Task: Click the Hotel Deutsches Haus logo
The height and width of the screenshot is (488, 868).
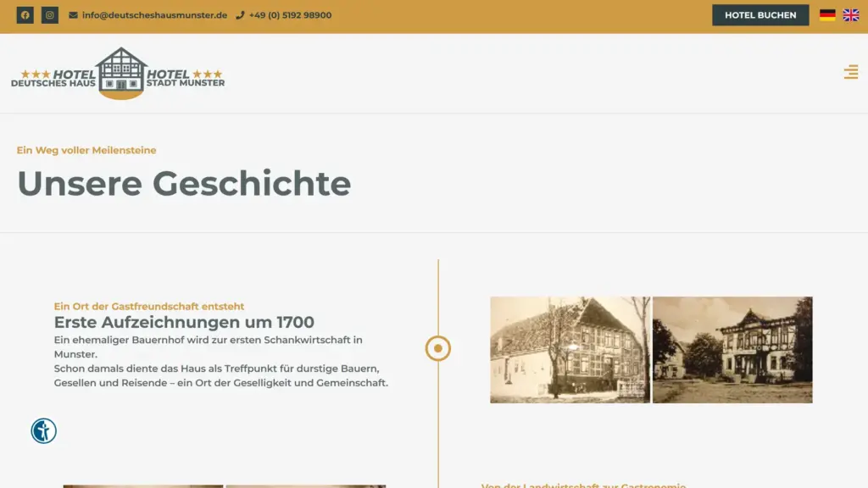Action: 118,74
